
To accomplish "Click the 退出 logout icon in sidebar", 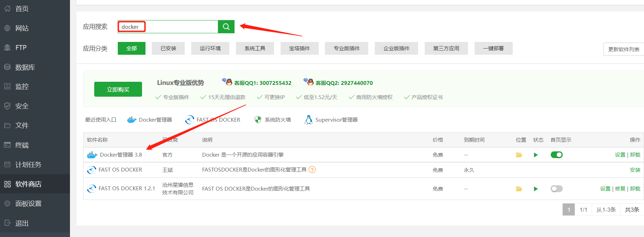I will (7, 223).
